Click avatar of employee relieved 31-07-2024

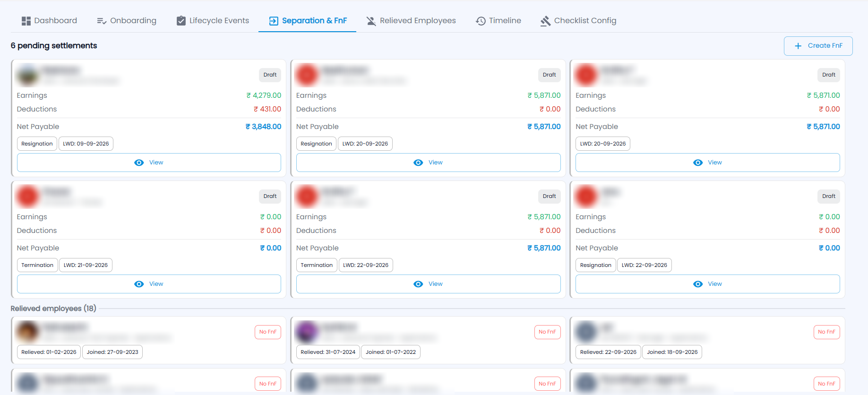pos(307,332)
